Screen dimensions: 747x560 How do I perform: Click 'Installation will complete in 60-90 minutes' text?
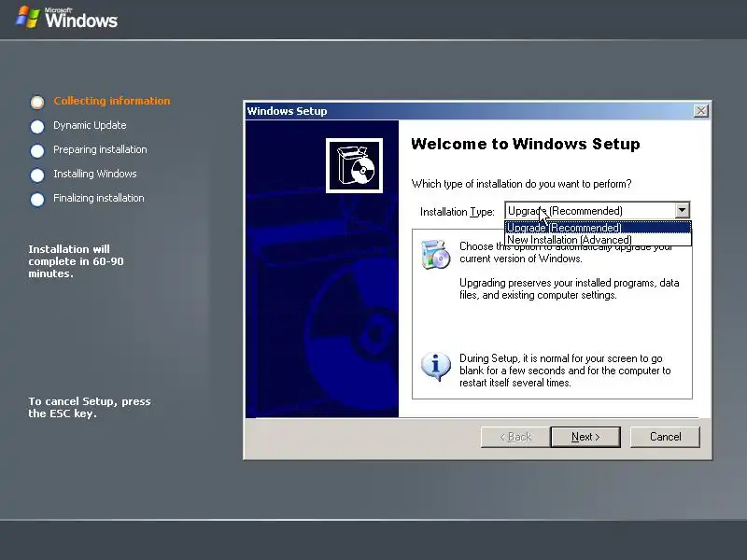(76, 261)
